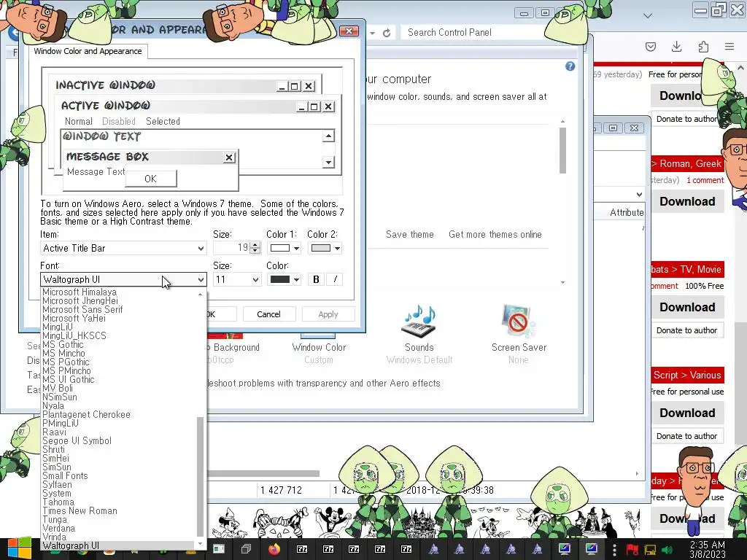Select the Window Color and Appearance tab

[x=88, y=51]
